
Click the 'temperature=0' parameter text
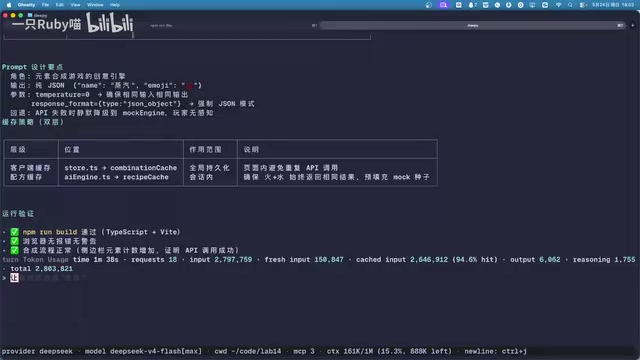coord(62,95)
